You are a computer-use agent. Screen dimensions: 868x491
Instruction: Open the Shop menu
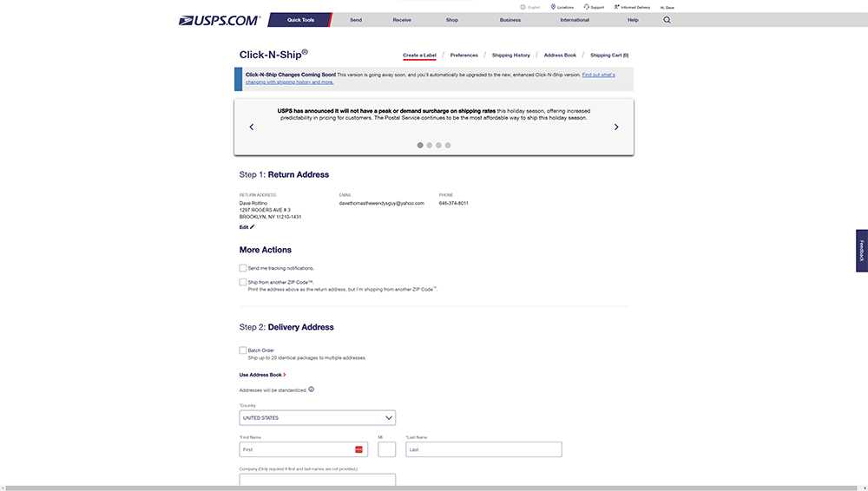(x=452, y=20)
